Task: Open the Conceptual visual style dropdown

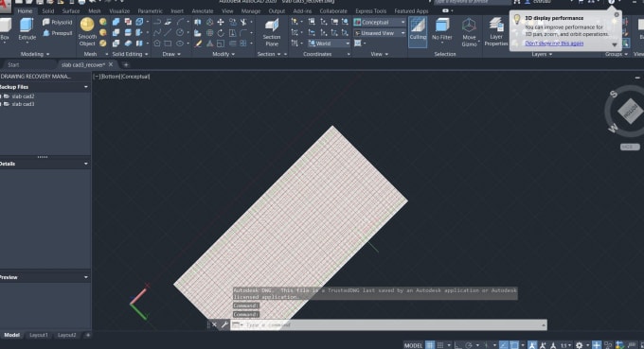Action: pyautogui.click(x=380, y=22)
